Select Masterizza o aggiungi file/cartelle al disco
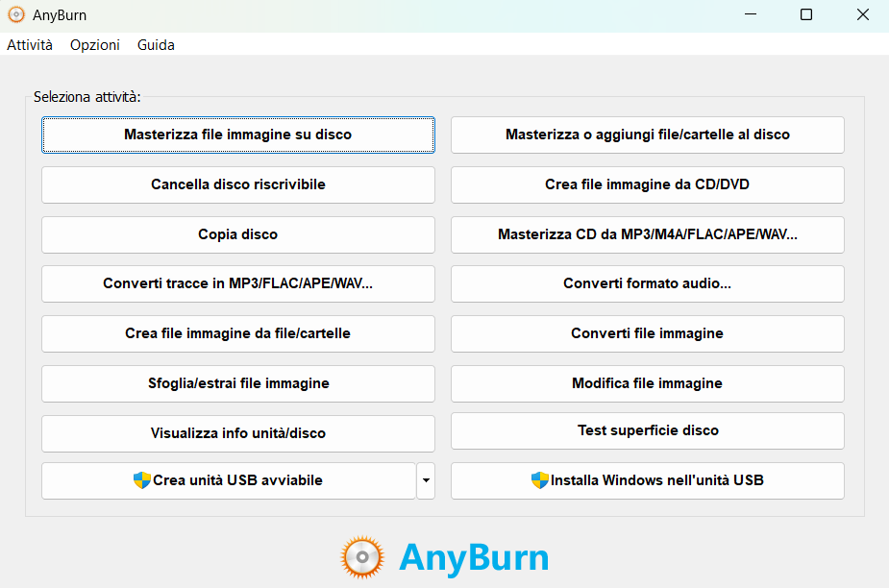889x588 pixels. tap(648, 135)
